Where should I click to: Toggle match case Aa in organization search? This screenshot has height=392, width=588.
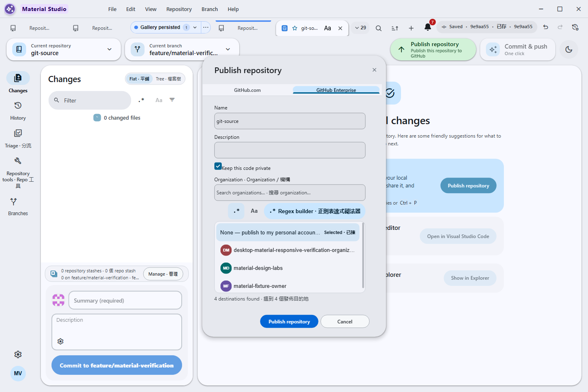[x=254, y=211]
